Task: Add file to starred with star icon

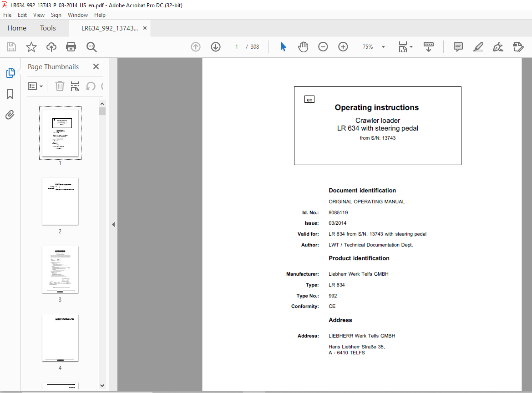Action: (x=31, y=47)
